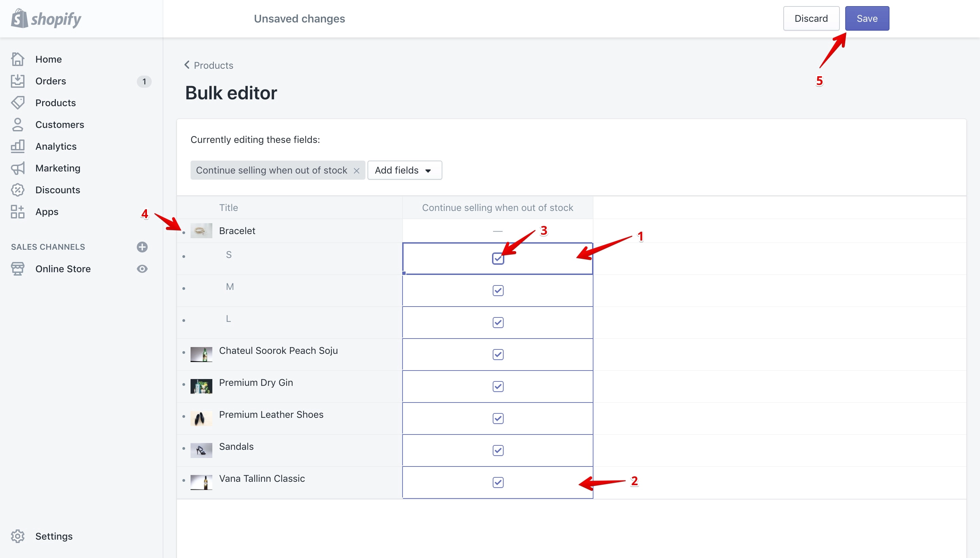Click the Premium Dry Gin thumbnail
Image resolution: width=980 pixels, height=558 pixels.
coord(201,386)
